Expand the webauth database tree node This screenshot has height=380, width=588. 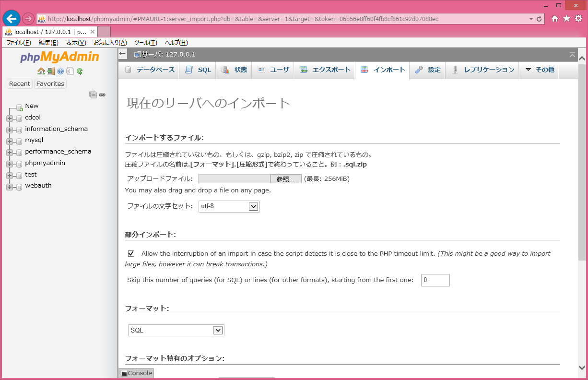point(10,186)
